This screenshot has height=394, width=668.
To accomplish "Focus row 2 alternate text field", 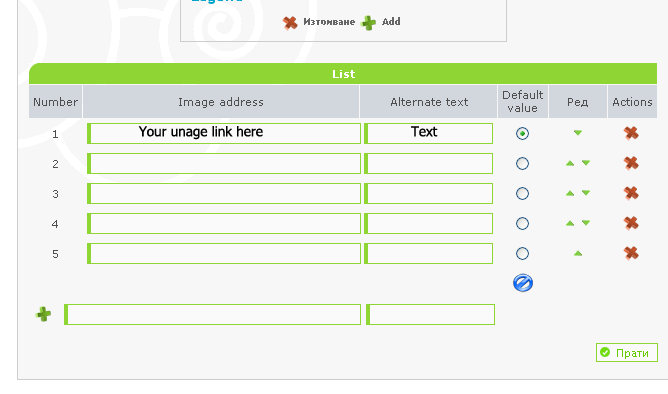I will coord(429,164).
